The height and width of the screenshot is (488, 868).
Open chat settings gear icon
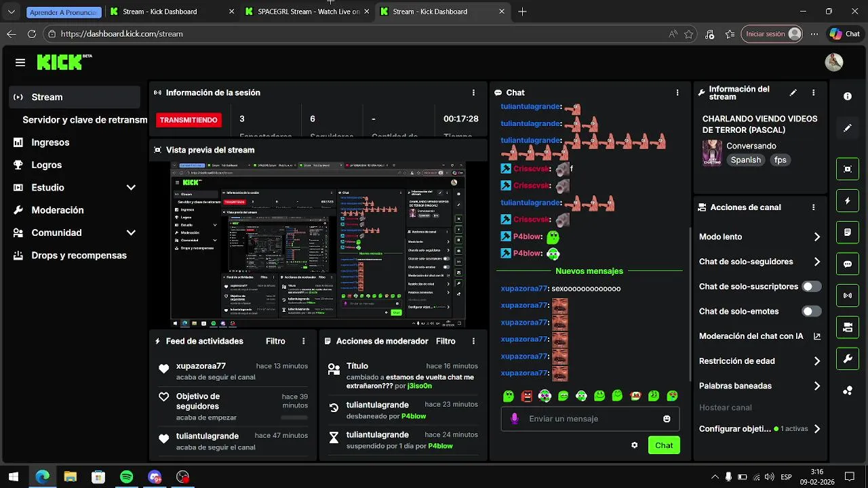(x=635, y=445)
